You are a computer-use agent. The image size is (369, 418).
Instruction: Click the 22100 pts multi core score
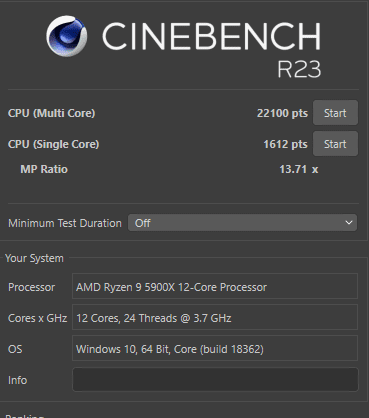(x=282, y=113)
